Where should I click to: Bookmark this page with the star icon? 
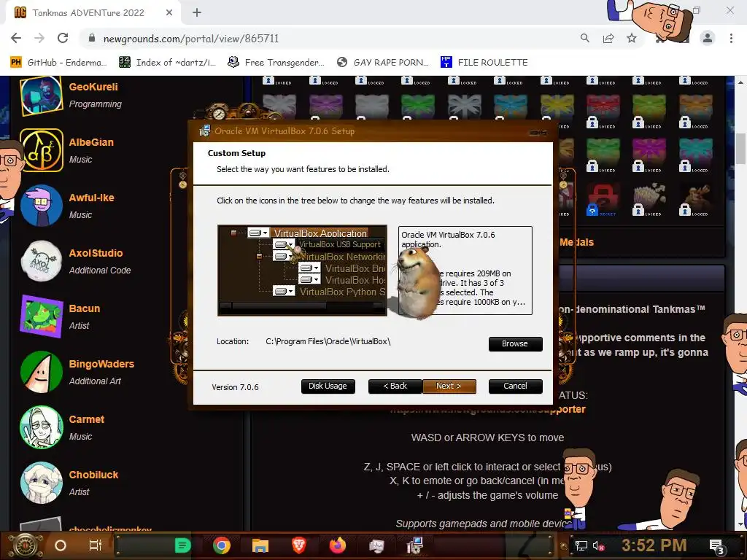(x=632, y=38)
